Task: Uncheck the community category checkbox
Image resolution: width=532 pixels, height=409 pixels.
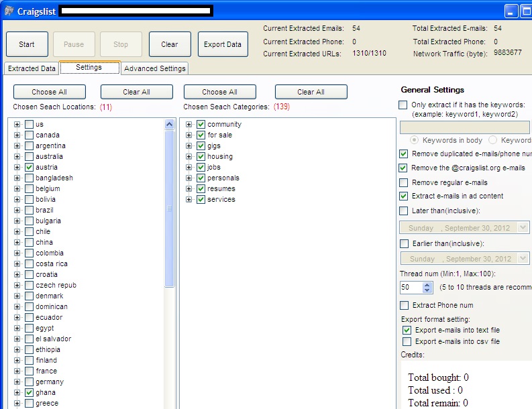Action: (x=201, y=124)
